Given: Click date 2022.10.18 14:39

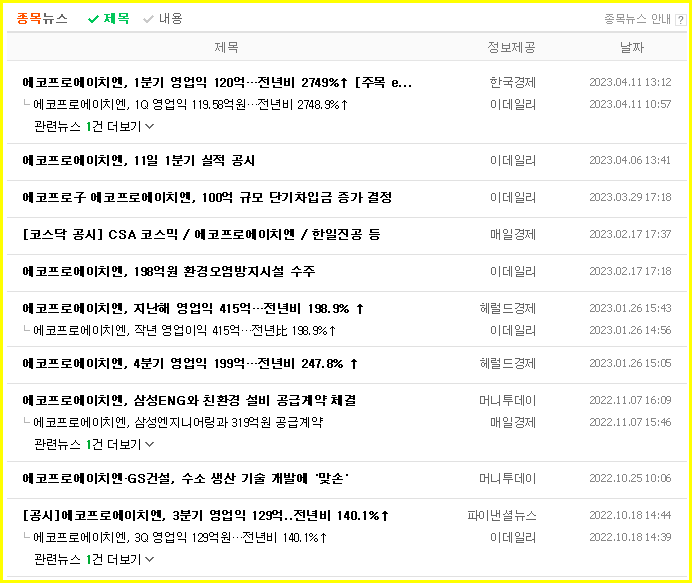Looking at the screenshot, I should click(x=630, y=538).
